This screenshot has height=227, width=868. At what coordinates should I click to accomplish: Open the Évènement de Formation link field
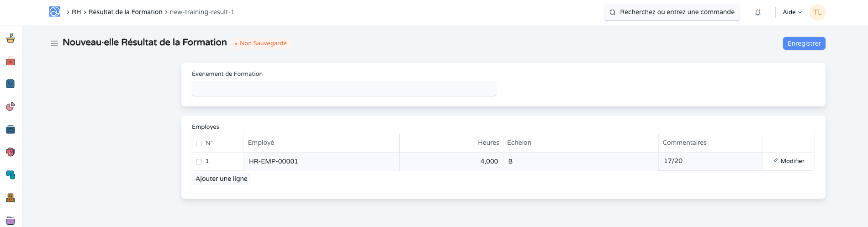coord(344,89)
